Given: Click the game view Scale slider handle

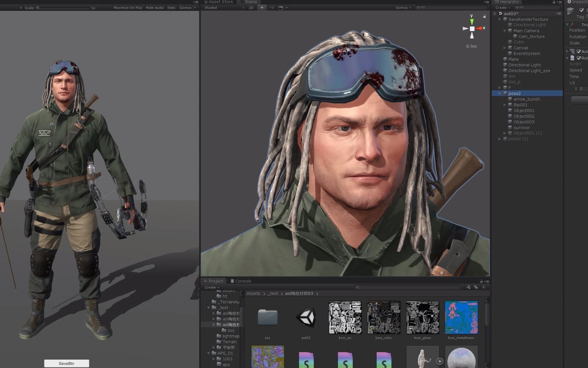Looking at the screenshot, I should pyautogui.click(x=38, y=8).
